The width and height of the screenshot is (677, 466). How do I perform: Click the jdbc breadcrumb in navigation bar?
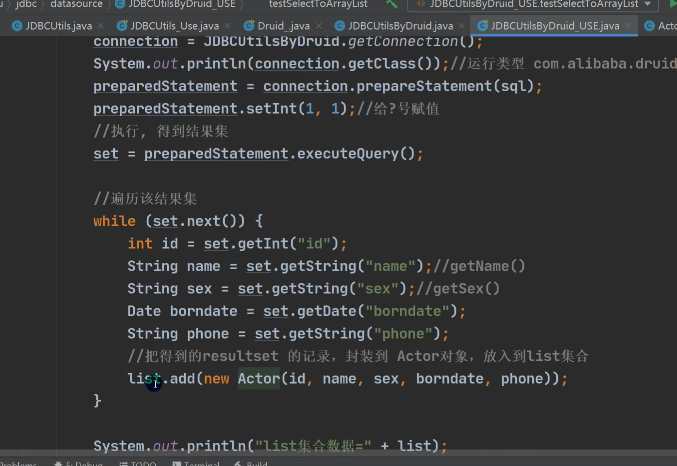tap(26, 4)
